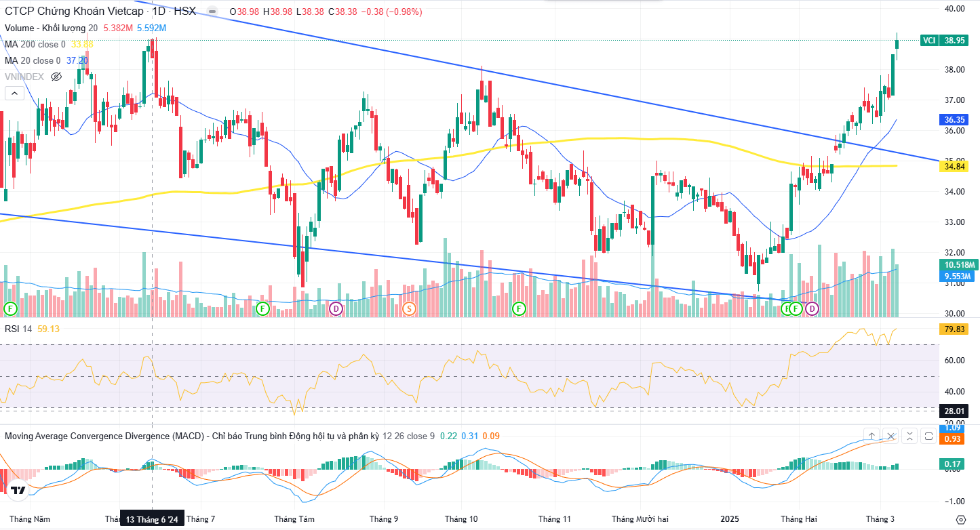Click the 59.13 RSI value in legend
980x530 pixels.
coord(48,329)
